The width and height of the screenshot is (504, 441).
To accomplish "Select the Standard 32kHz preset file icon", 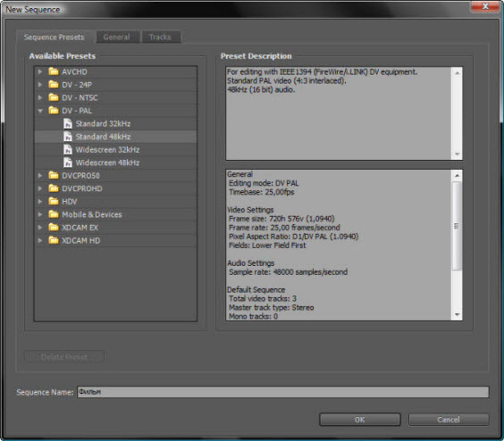I will (x=68, y=123).
